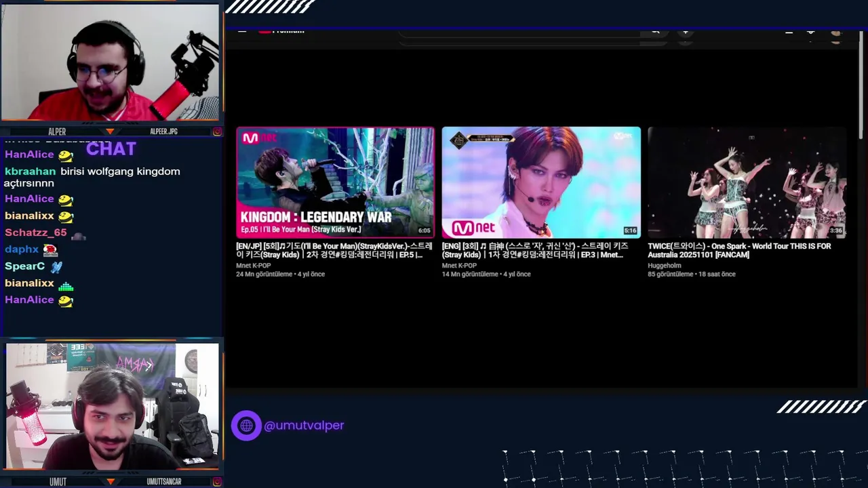Click the ALPER name label

pyautogui.click(x=57, y=131)
